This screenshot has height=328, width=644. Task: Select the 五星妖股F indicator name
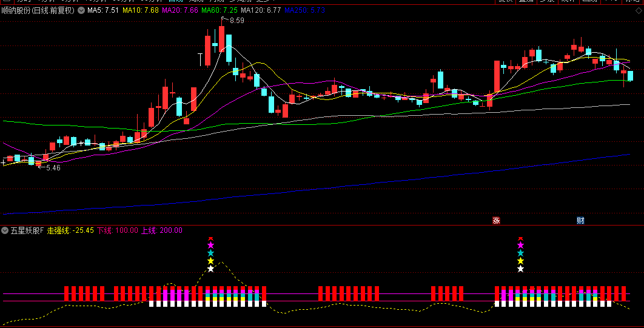pos(27,231)
